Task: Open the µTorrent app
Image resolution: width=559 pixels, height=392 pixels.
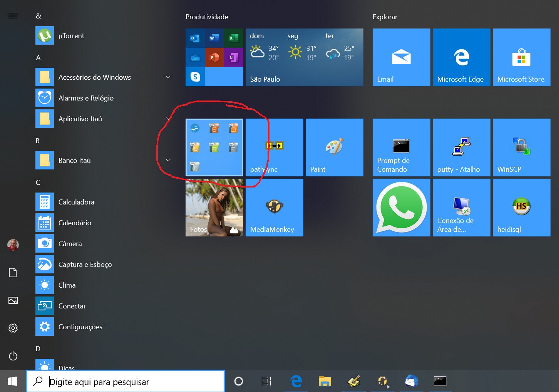Action: [71, 36]
